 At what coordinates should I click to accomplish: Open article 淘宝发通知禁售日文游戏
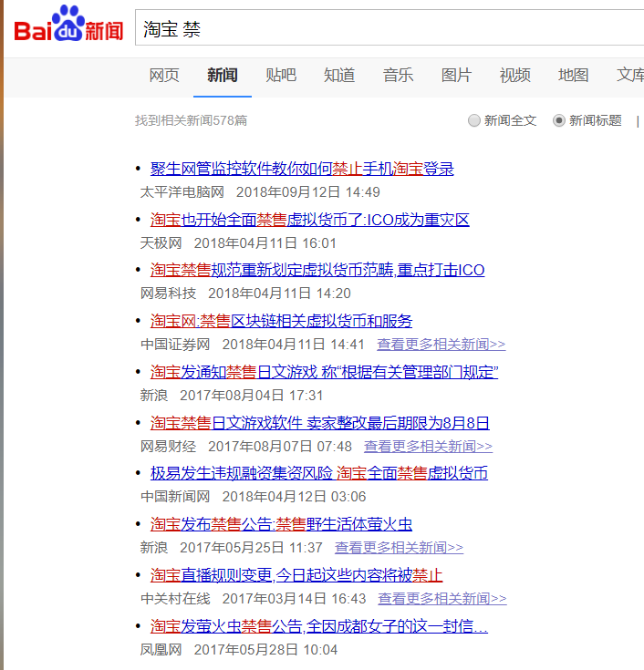[x=324, y=372]
